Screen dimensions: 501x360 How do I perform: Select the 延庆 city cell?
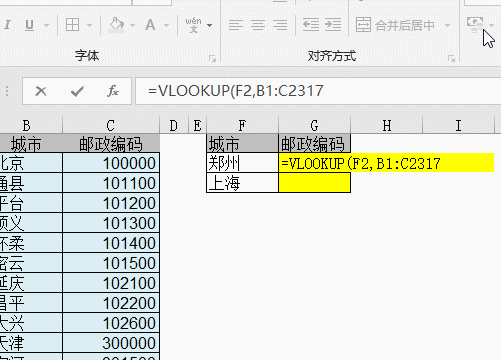(x=31, y=283)
